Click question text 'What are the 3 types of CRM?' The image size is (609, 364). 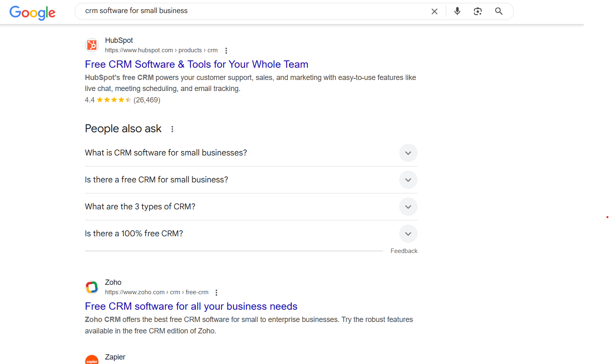click(140, 206)
